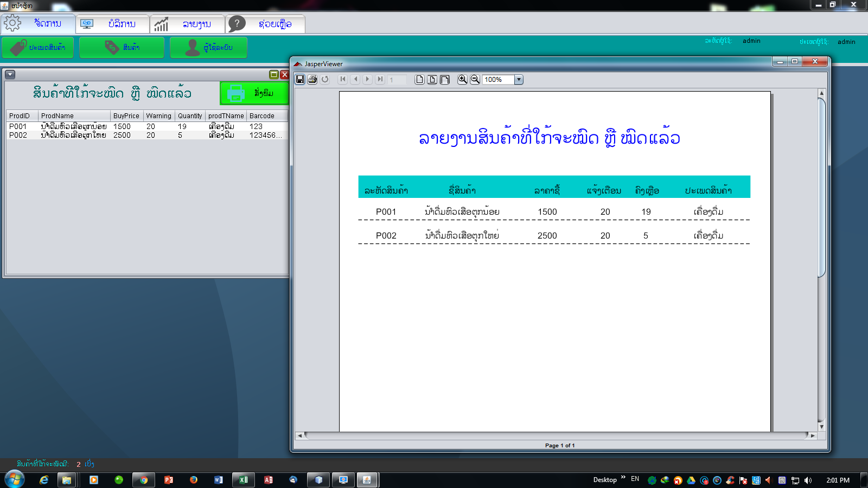Go to next page of report
This screenshot has height=488, width=868.
coord(368,79)
